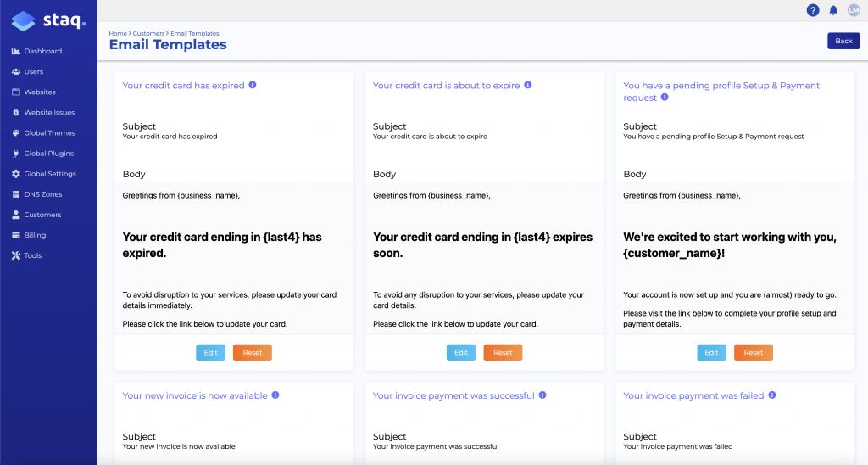Navigate to Billing in sidebar
This screenshot has width=868, height=465.
tap(35, 235)
